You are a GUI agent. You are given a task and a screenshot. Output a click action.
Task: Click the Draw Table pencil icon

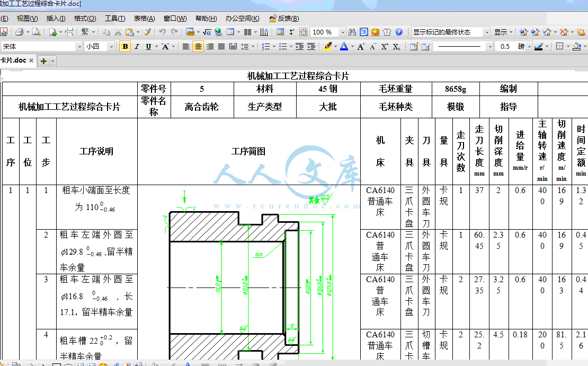414,47
